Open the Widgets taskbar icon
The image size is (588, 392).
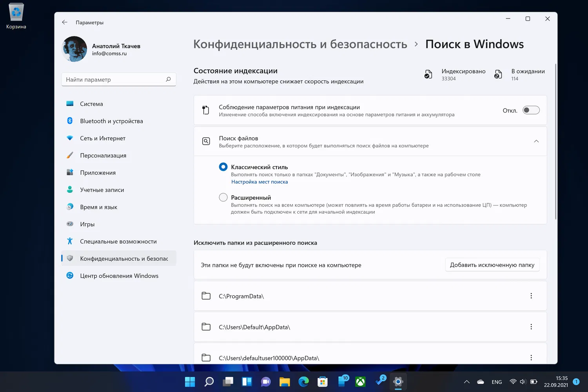[247, 381]
